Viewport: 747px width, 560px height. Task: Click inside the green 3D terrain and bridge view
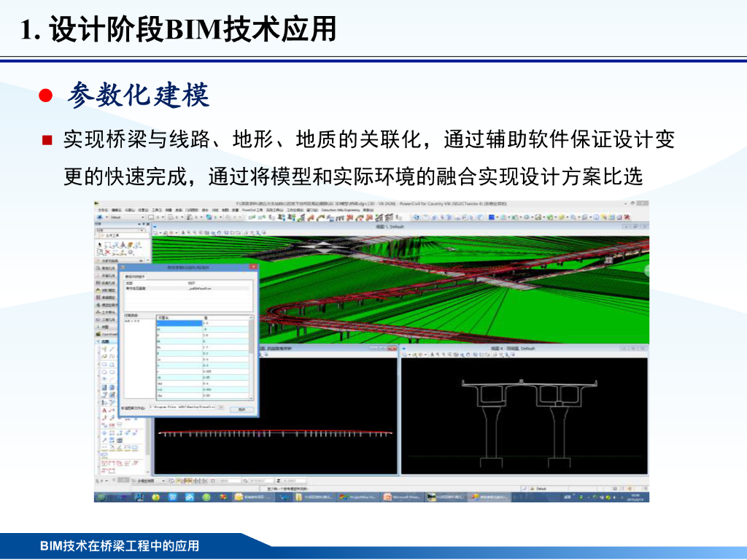click(x=401, y=289)
